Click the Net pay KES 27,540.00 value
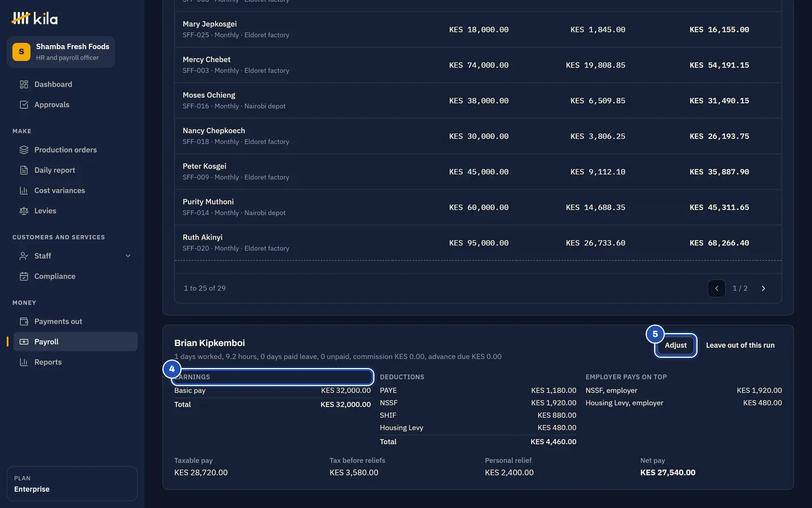812x508 pixels. coord(668,473)
